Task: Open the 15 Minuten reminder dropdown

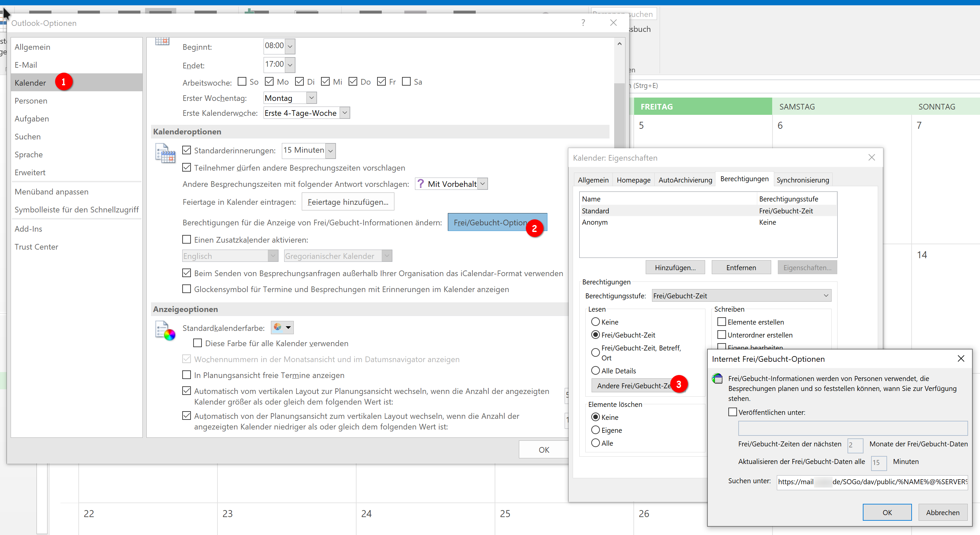Action: (x=331, y=151)
